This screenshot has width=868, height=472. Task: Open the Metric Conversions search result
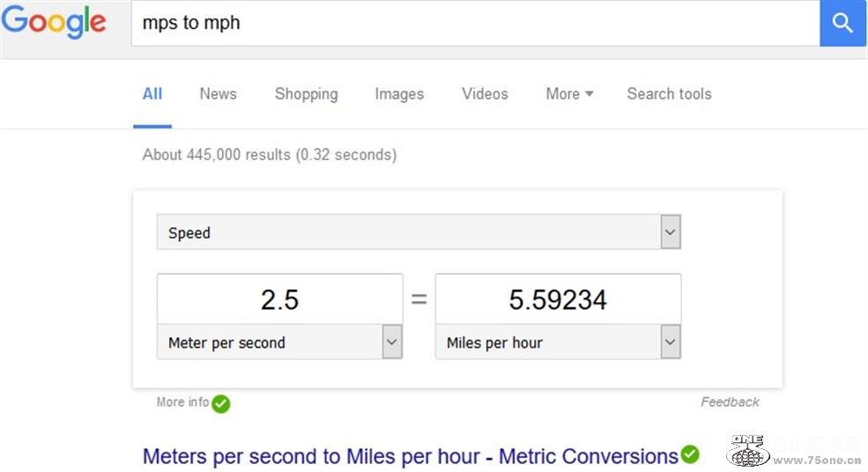point(410,456)
